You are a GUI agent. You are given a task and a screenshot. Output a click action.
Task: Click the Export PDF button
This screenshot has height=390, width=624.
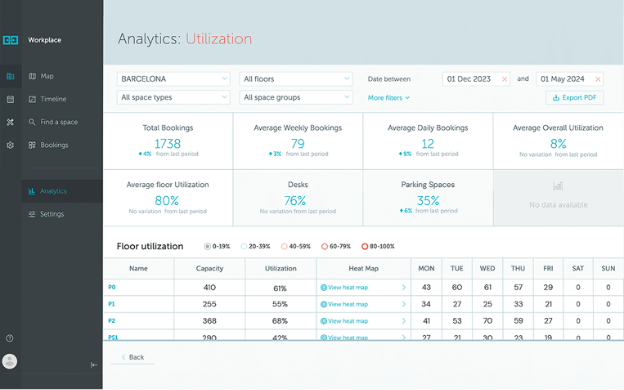[x=574, y=98]
